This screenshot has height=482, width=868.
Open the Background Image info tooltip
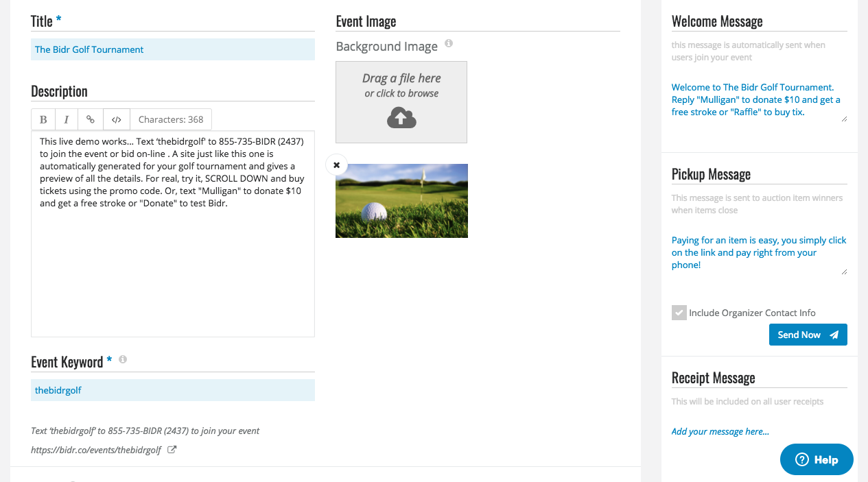(449, 43)
